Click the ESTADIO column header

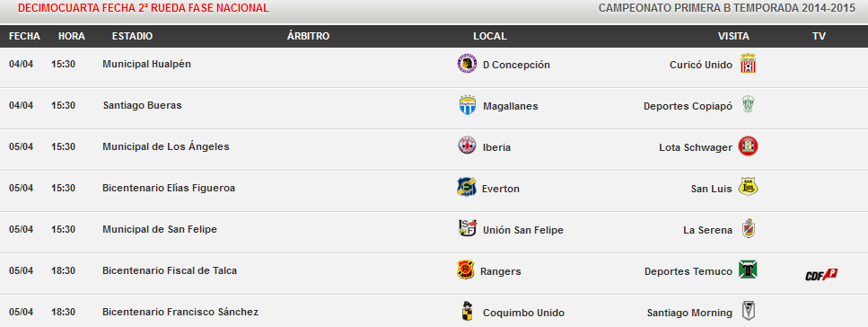(132, 36)
